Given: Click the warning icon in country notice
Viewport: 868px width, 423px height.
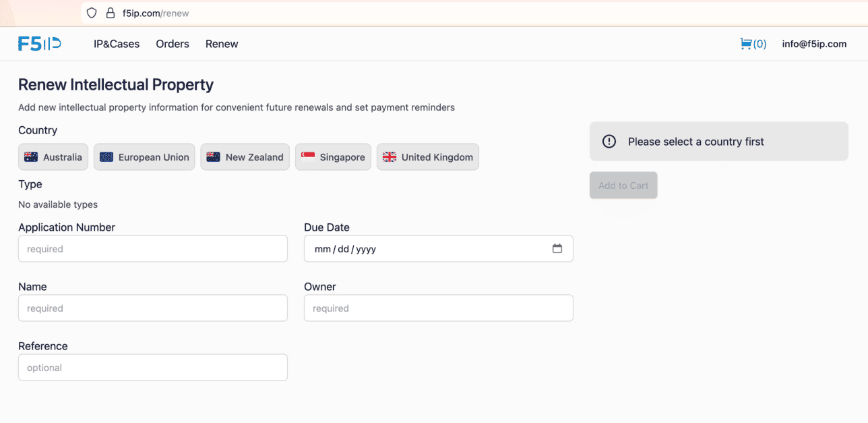Looking at the screenshot, I should [609, 142].
